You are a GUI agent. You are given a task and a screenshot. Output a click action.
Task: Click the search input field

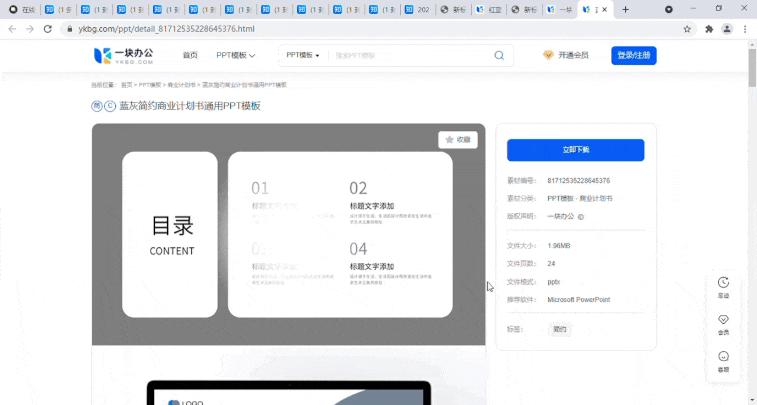pos(410,56)
